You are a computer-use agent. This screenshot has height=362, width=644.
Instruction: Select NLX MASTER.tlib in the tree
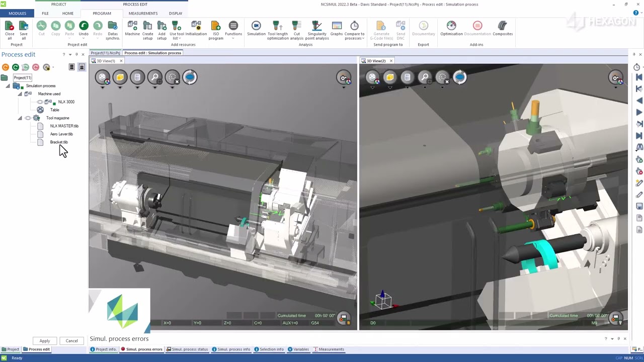pyautogui.click(x=64, y=126)
